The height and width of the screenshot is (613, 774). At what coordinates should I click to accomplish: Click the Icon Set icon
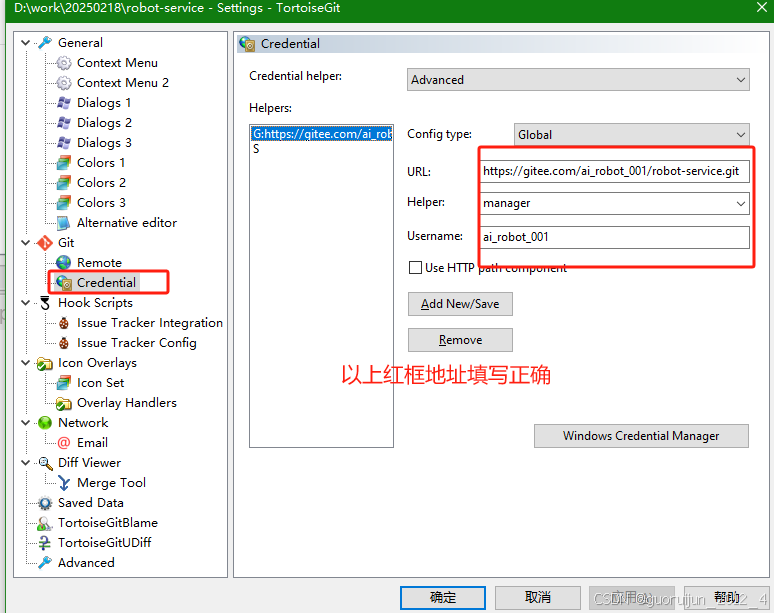click(x=64, y=383)
